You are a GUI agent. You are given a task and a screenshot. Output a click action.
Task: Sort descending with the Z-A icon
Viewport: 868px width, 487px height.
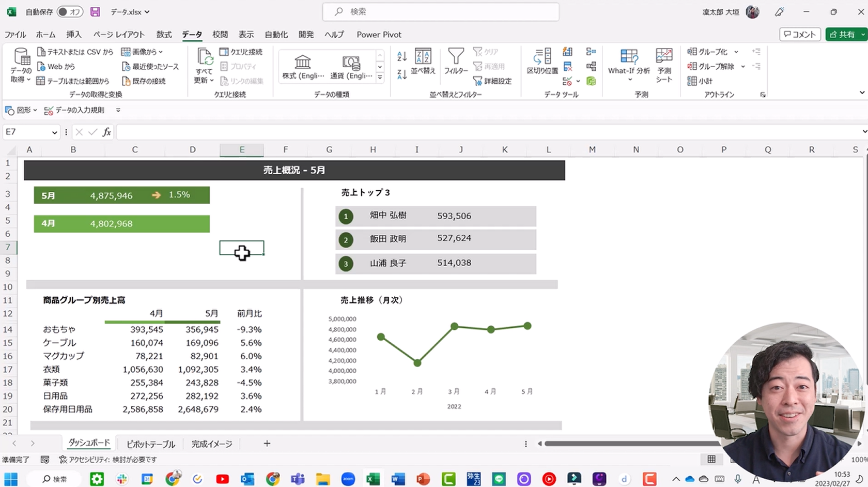point(402,73)
